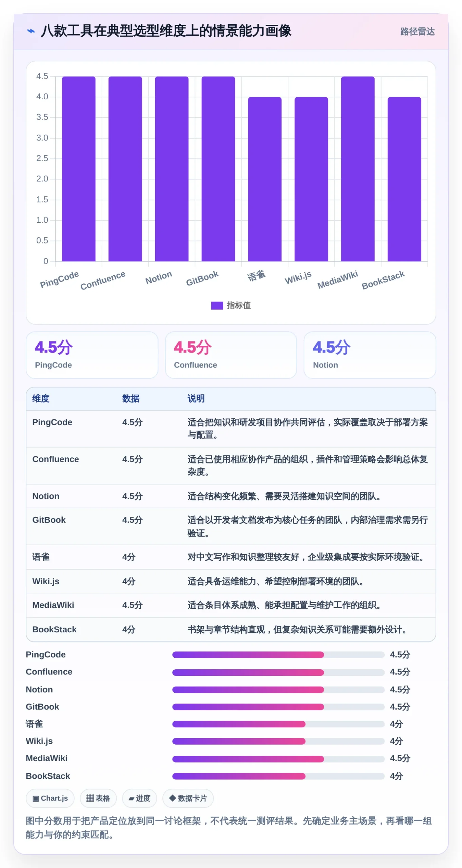Click the 表格 tag chip

click(98, 798)
